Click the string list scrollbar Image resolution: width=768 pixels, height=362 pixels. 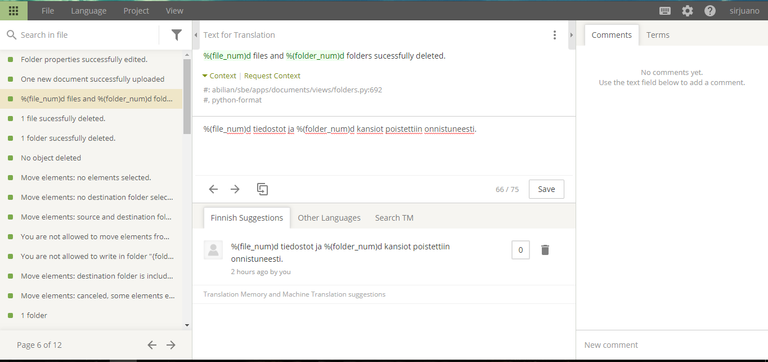187,96
